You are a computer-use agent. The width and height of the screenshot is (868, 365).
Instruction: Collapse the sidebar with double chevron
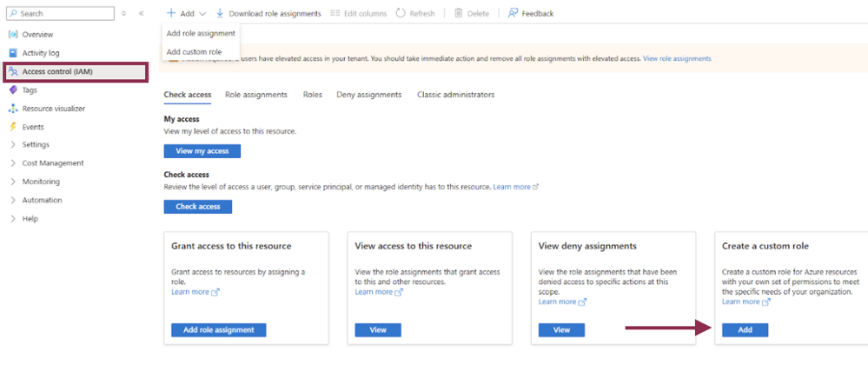point(141,13)
